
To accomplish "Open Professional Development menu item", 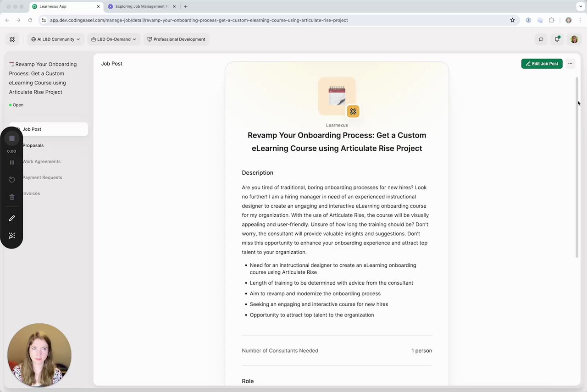I will 176,39.
